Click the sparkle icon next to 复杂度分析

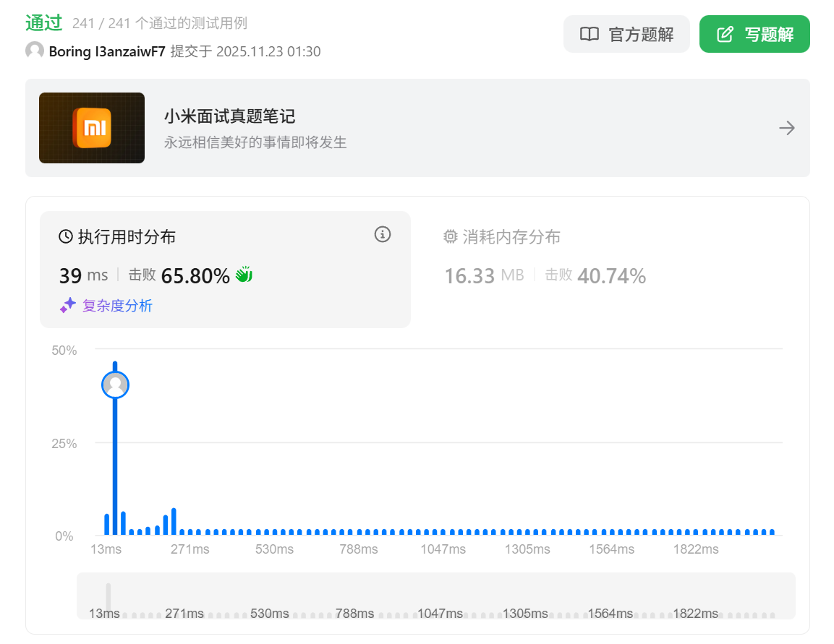coord(67,306)
